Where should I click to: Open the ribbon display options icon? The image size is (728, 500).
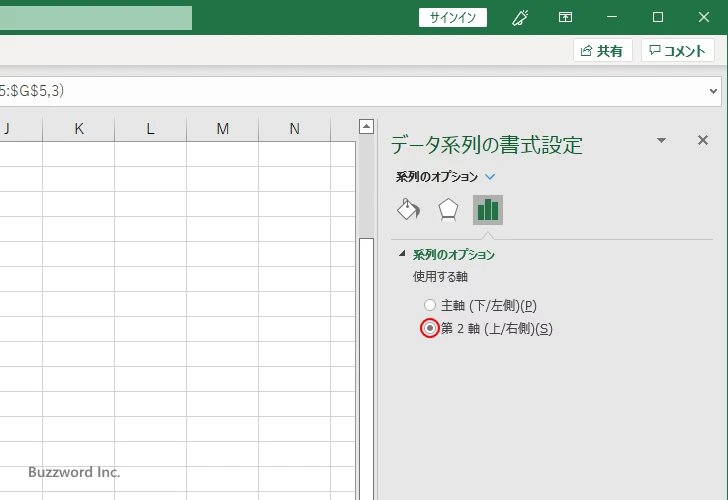(x=565, y=18)
